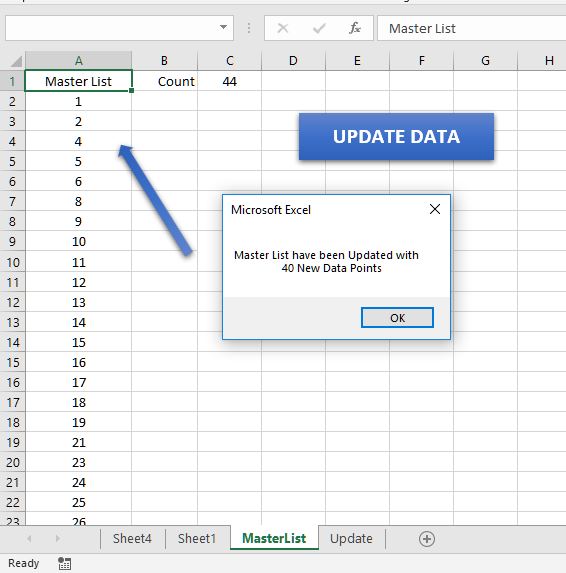Open the Name Box dropdown arrow
This screenshot has height=573, width=566.
pos(223,27)
